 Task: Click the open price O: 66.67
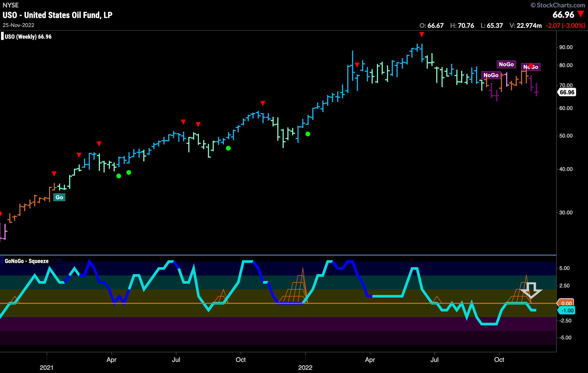[x=431, y=26]
